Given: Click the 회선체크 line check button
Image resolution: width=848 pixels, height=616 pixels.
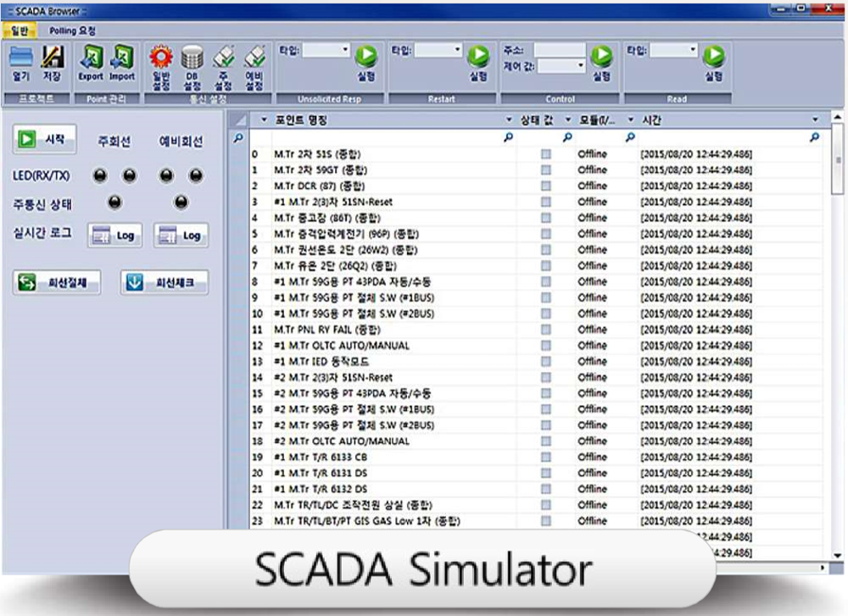Looking at the screenshot, I should 164,283.
